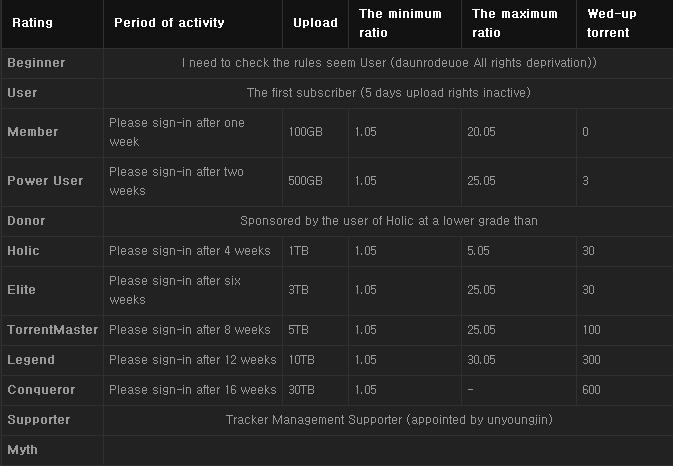This screenshot has height=466, width=673.
Task: Click the 'sign-in after 4 weeks' cell
Action: click(x=189, y=251)
